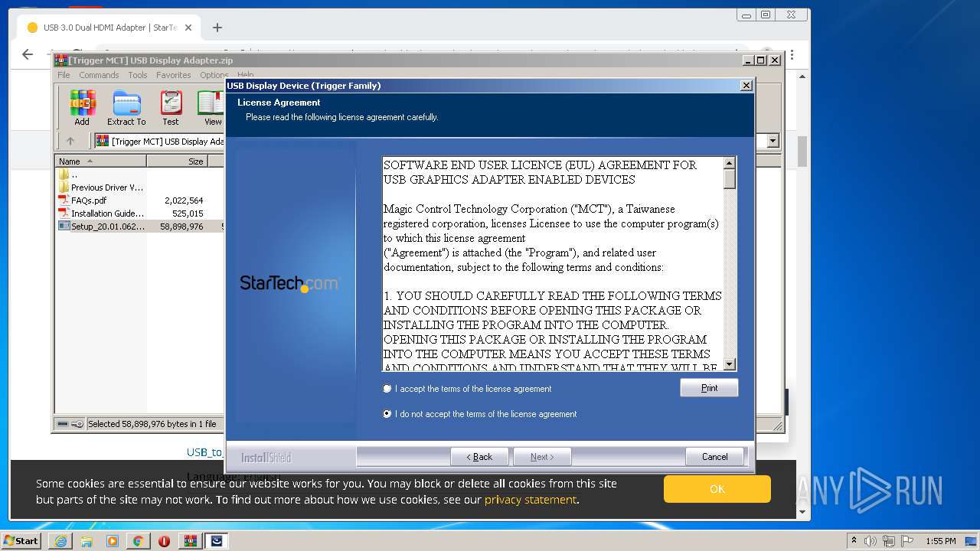Sort the archive list by Size column
The width and height of the screenshot is (980, 551).
(x=177, y=161)
